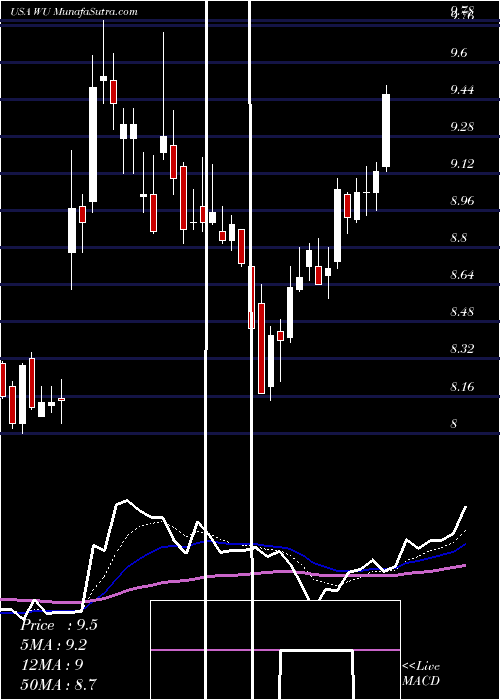Click the large white candle rising from 8.96 to 9.5
The image size is (500, 700).
(93, 144)
